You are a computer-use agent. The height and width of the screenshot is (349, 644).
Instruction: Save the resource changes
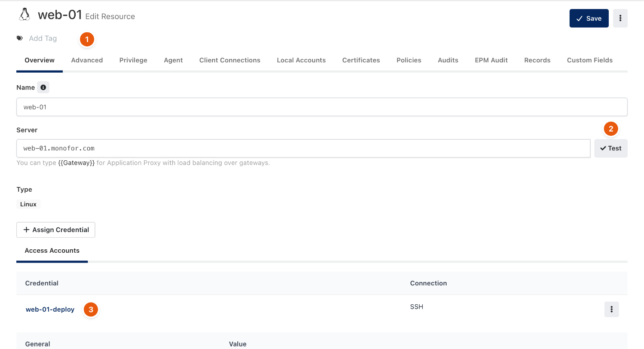click(x=589, y=18)
